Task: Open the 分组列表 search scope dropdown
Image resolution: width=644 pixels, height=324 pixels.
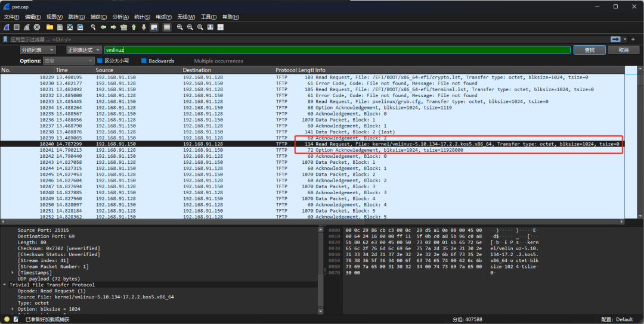Action: [38, 50]
